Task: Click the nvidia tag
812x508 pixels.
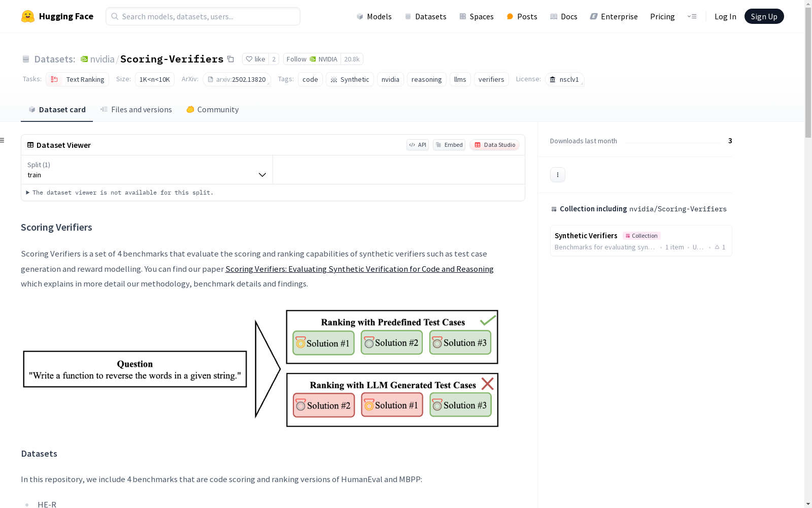Action: pos(390,79)
